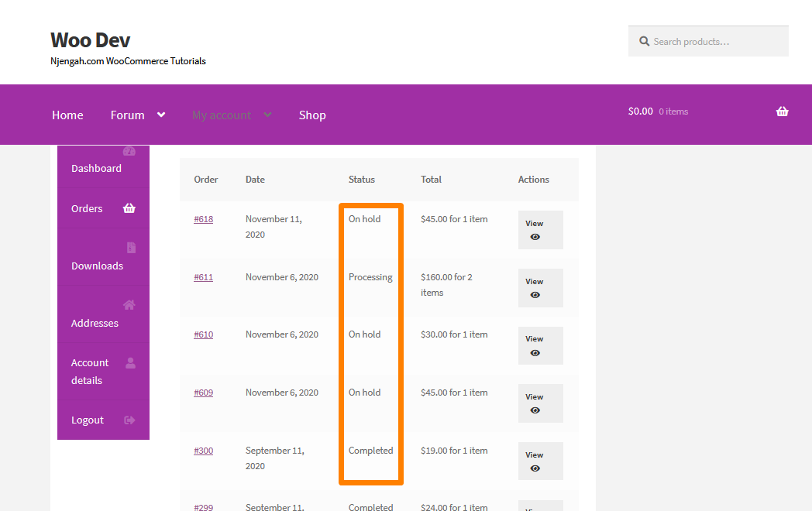
Task: Click the Status column header
Action: 362,179
